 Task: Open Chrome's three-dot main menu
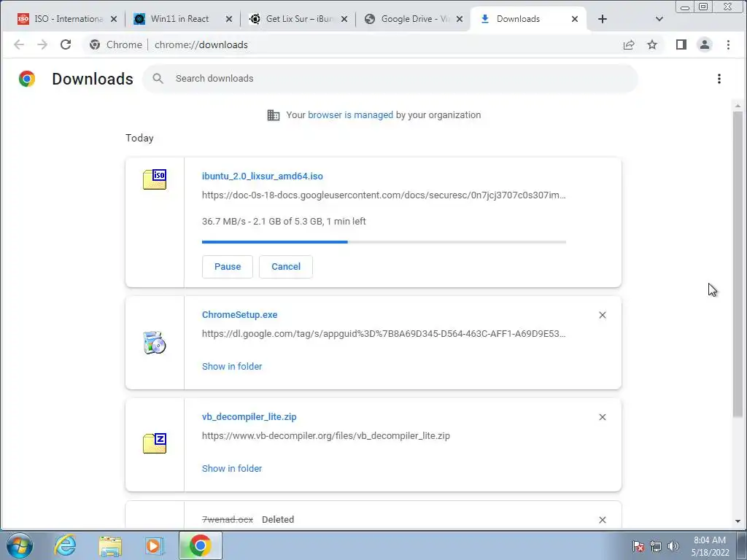point(728,44)
